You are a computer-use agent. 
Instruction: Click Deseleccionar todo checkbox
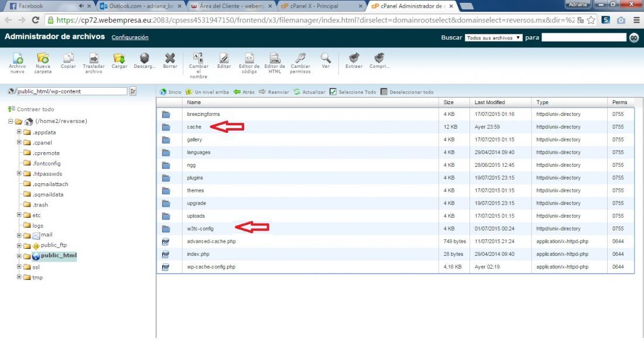coord(384,92)
